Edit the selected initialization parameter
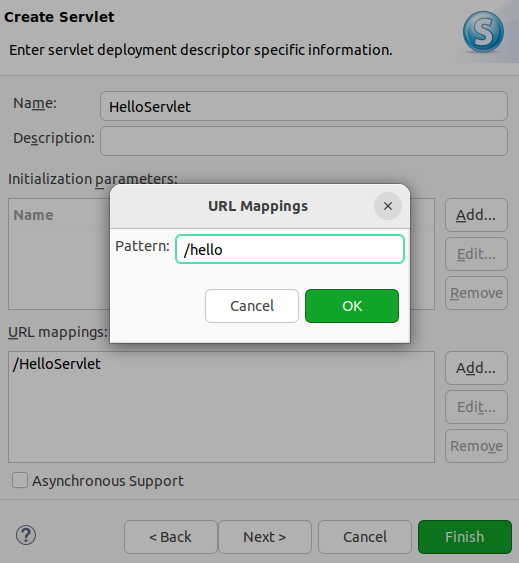 pos(476,254)
